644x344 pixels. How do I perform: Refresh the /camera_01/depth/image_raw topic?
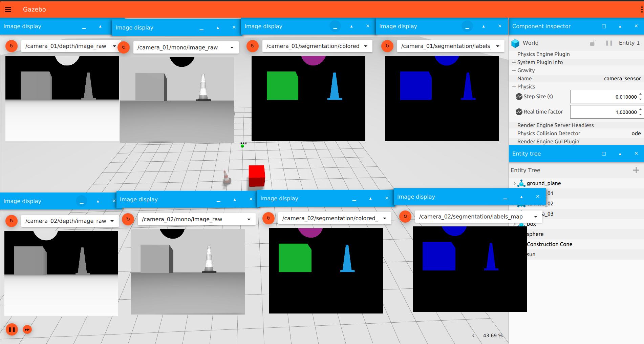tap(11, 46)
